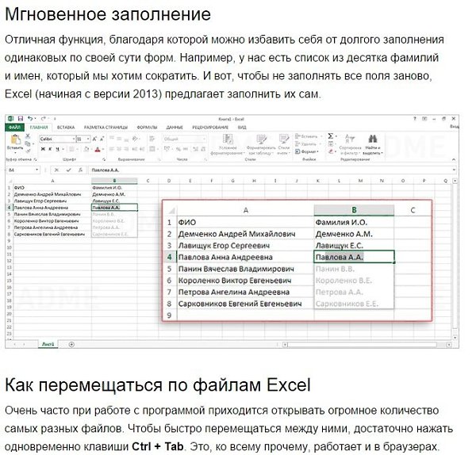Viewport: 476px width, 455px height.
Task: Switch to the ВСТАВКА ribbon tab
Action: (x=66, y=127)
